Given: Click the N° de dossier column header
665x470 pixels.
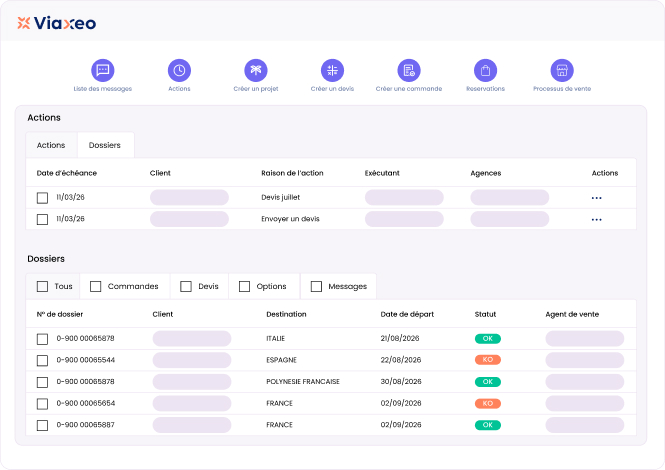Looking at the screenshot, I should [60, 314].
